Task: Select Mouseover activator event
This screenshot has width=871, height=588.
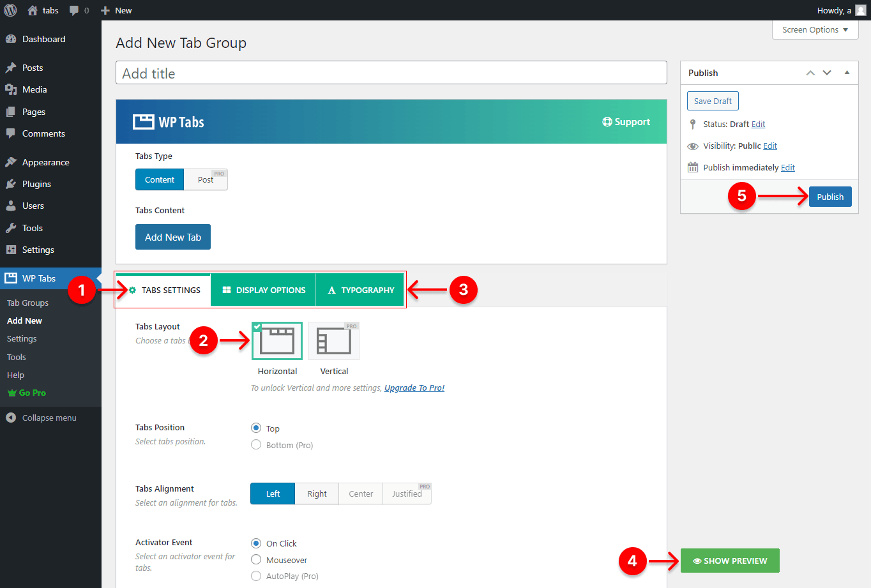Action: (x=256, y=559)
